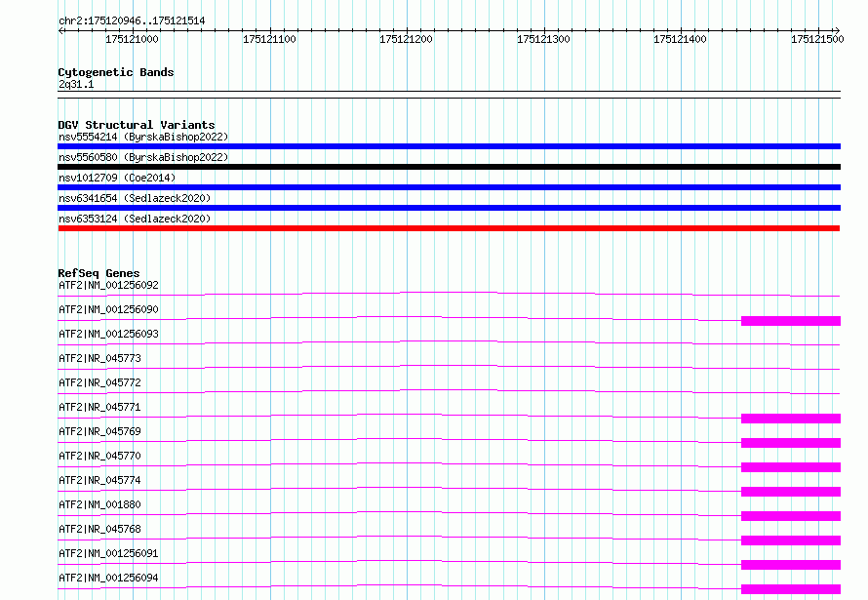The width and height of the screenshot is (868, 600).
Task: Click the intron line of ATF2|NR_045773
Action: click(x=449, y=365)
